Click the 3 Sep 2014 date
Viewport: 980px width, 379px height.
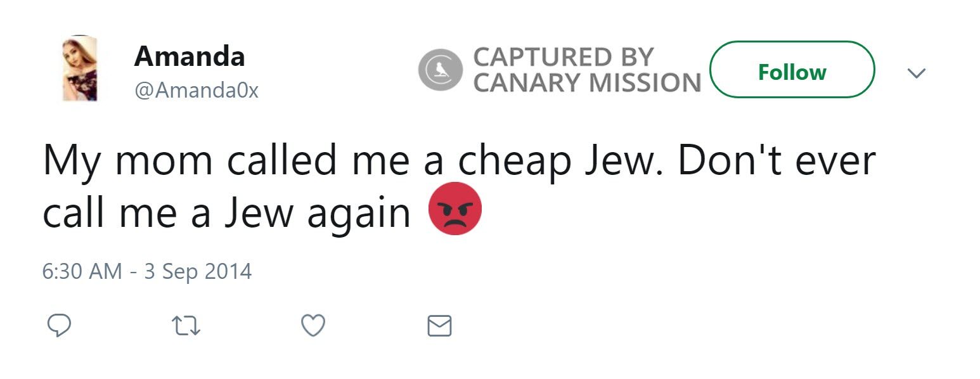[198, 271]
